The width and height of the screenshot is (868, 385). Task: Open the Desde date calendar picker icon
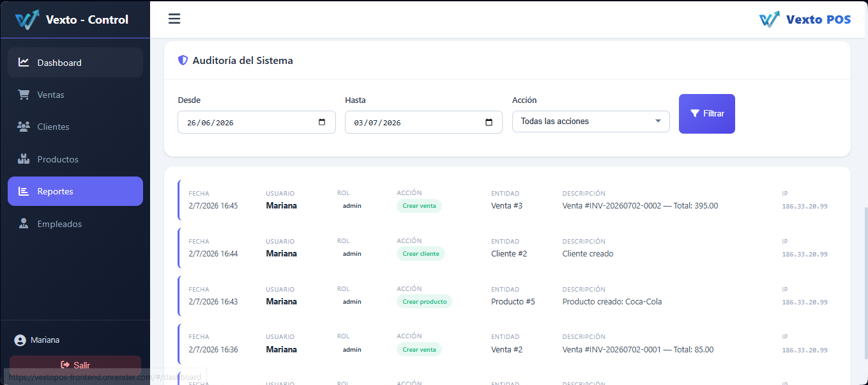322,122
